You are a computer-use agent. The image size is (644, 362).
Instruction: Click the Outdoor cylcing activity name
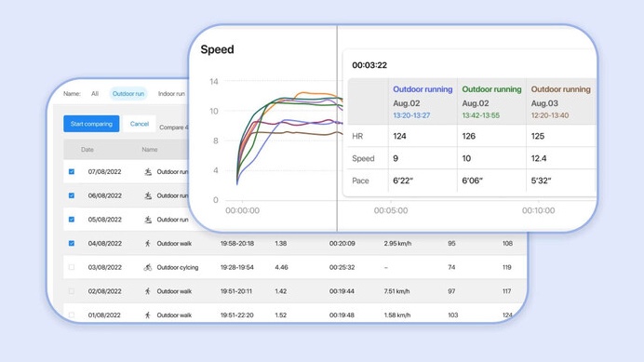[x=178, y=267]
